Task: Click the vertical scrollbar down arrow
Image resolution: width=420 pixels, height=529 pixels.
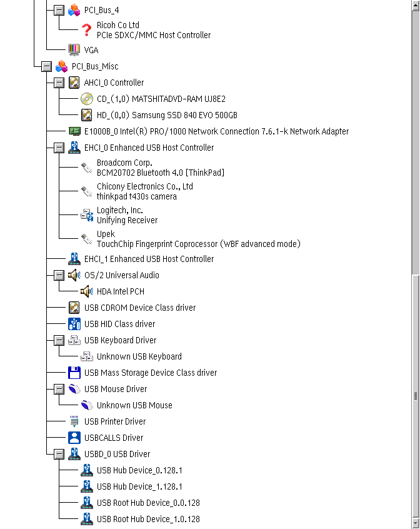Action: pyautogui.click(x=415, y=522)
